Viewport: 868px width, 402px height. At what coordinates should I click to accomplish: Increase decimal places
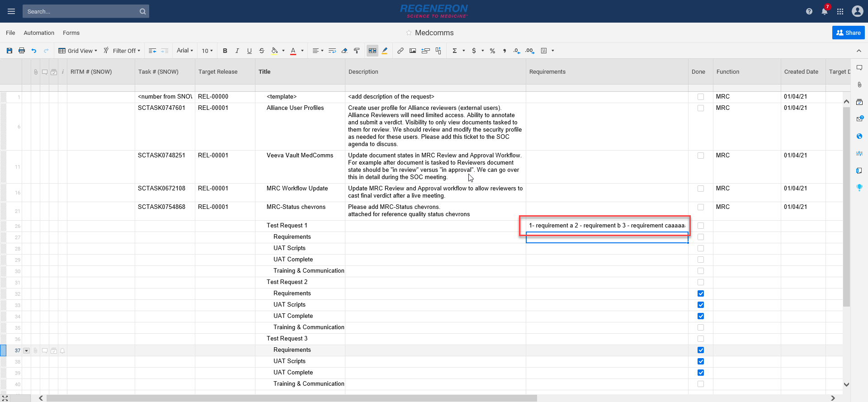pyautogui.click(x=530, y=51)
